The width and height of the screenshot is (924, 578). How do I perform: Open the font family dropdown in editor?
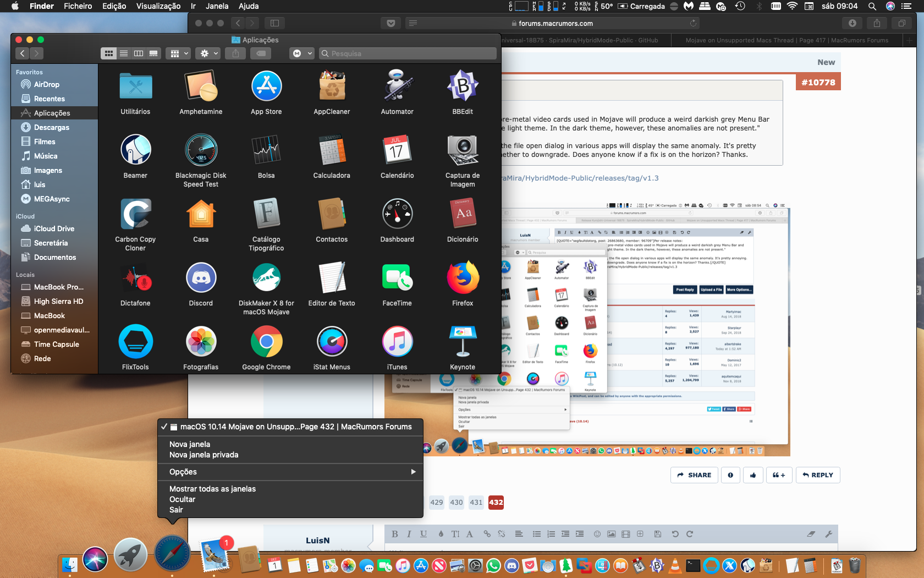coord(470,534)
